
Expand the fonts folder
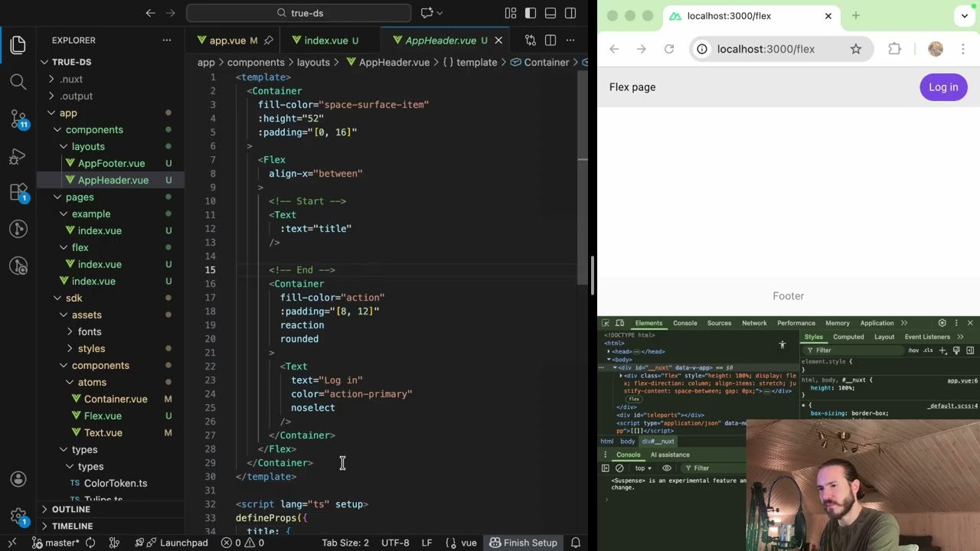point(70,331)
